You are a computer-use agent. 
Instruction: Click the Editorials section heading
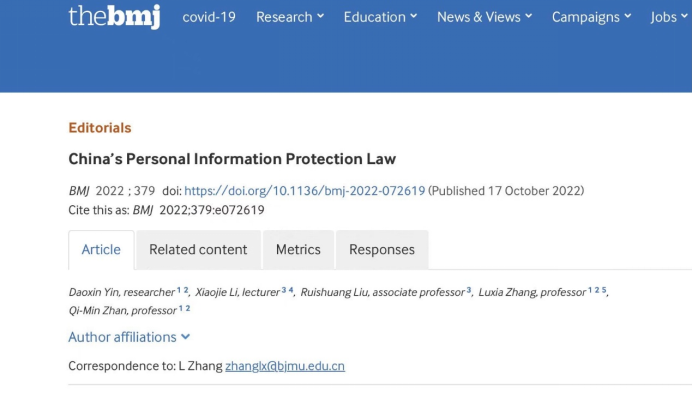pyautogui.click(x=100, y=128)
